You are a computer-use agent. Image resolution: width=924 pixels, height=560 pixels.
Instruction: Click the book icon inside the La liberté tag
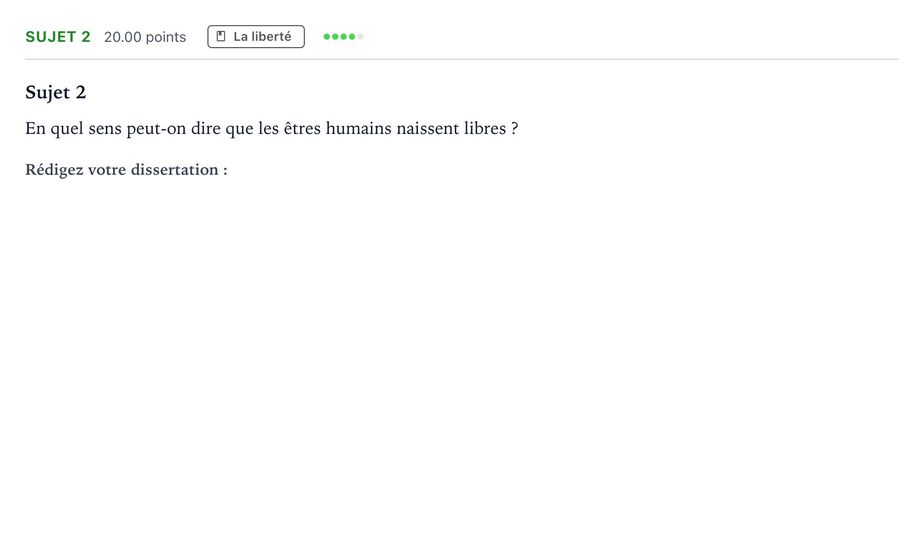221,37
